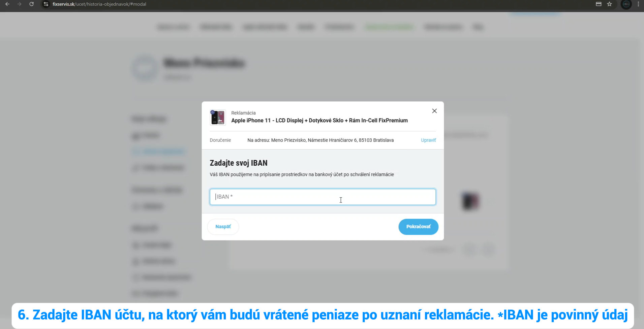This screenshot has width=644, height=329.
Task: Bookmark this page with the star
Action: (x=609, y=4)
